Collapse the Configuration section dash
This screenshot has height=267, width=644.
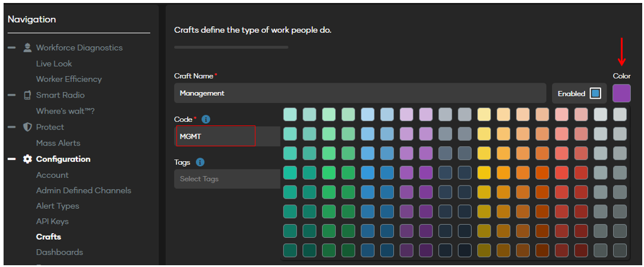[11, 159]
